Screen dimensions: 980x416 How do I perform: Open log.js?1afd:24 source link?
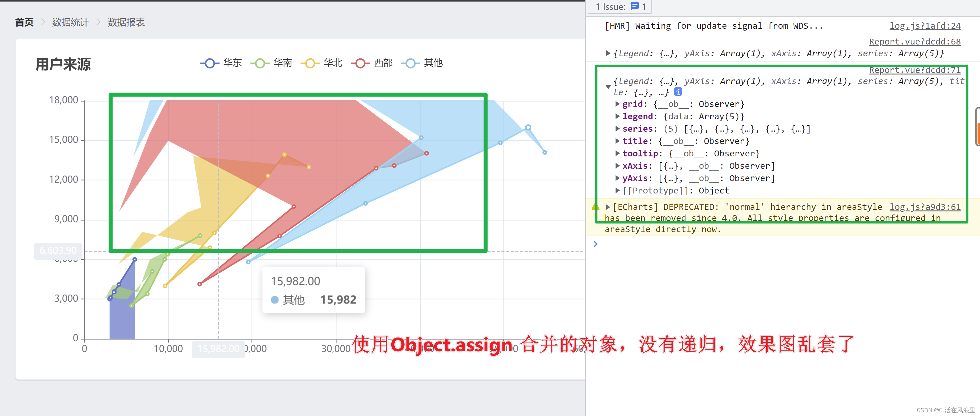(925, 26)
